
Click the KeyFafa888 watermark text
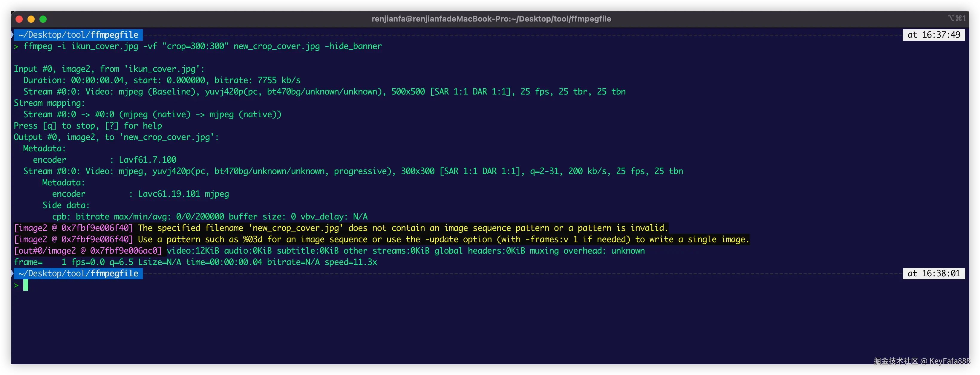[949, 361]
